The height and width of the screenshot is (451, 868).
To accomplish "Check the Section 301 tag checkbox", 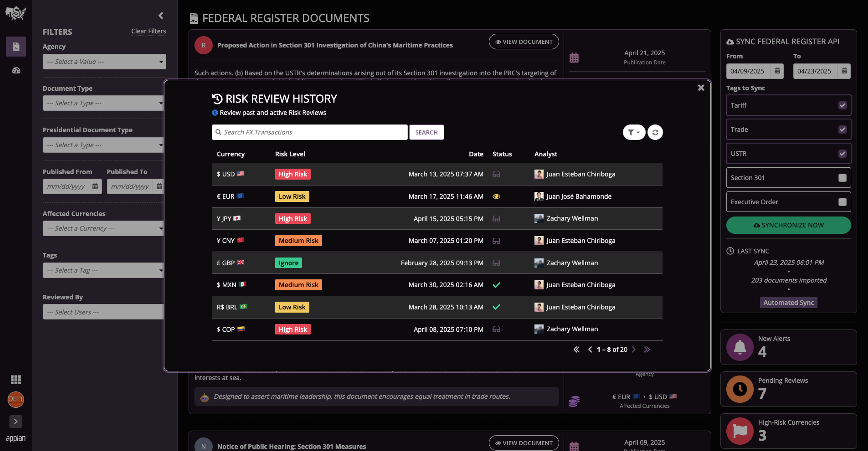I will click(842, 178).
